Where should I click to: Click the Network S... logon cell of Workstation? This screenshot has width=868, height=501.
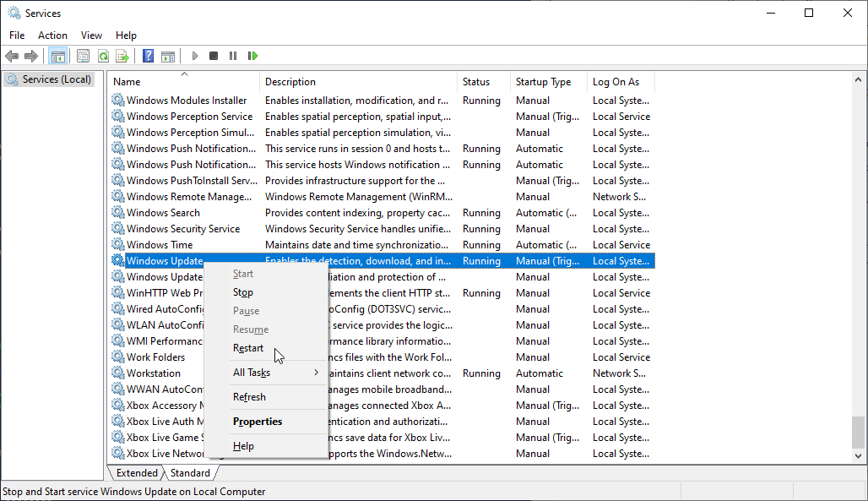(620, 373)
